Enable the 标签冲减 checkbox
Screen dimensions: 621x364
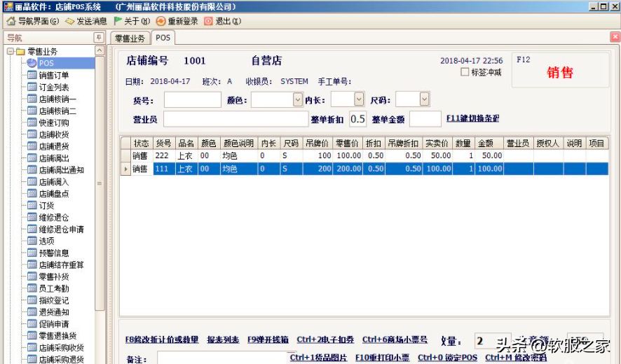465,72
